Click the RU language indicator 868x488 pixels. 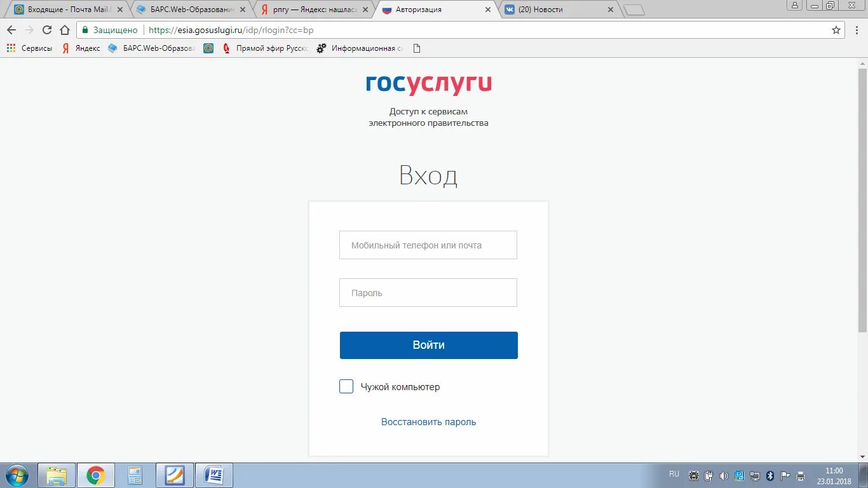point(674,474)
